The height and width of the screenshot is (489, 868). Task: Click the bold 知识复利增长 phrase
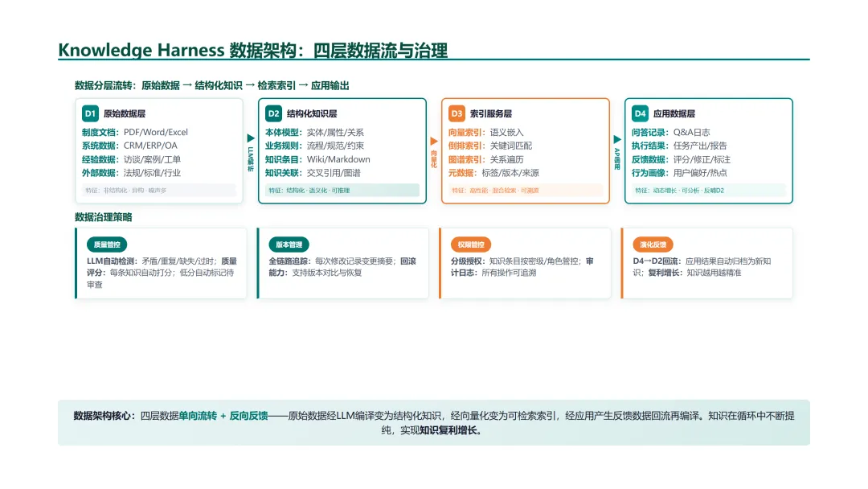click(x=448, y=430)
